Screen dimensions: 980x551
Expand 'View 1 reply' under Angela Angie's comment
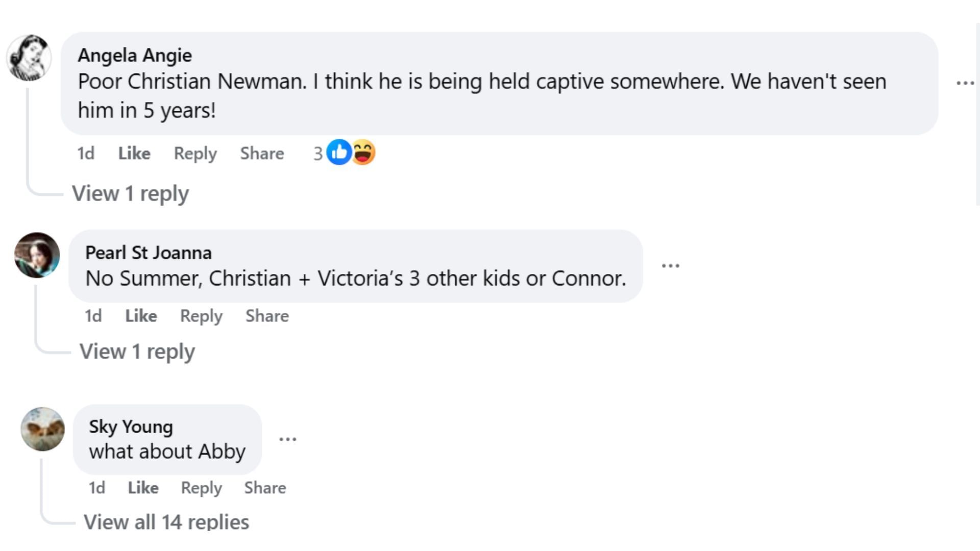tap(130, 193)
